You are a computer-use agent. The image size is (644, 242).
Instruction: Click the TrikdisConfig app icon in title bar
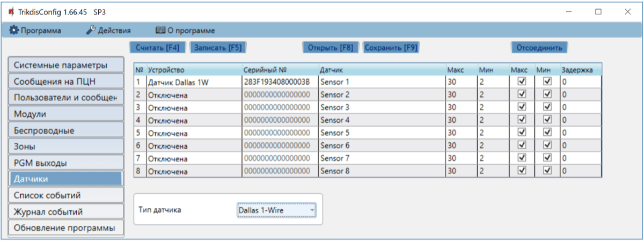10,12
